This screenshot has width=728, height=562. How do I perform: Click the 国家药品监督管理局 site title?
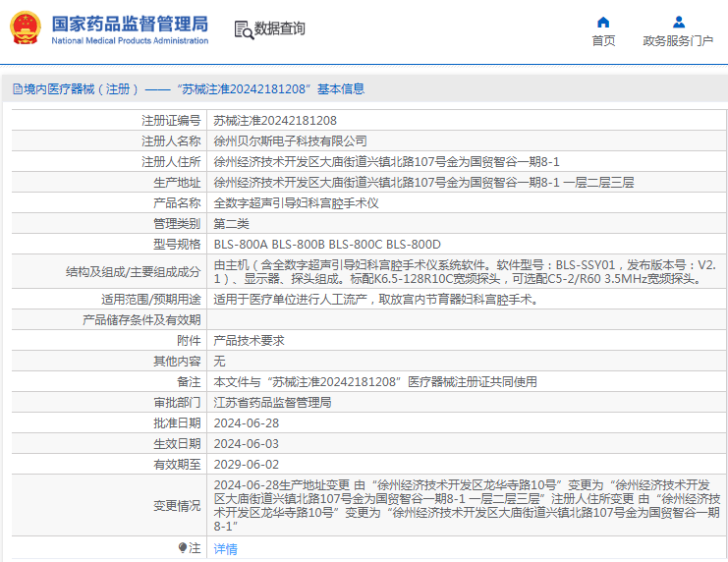tap(129, 23)
